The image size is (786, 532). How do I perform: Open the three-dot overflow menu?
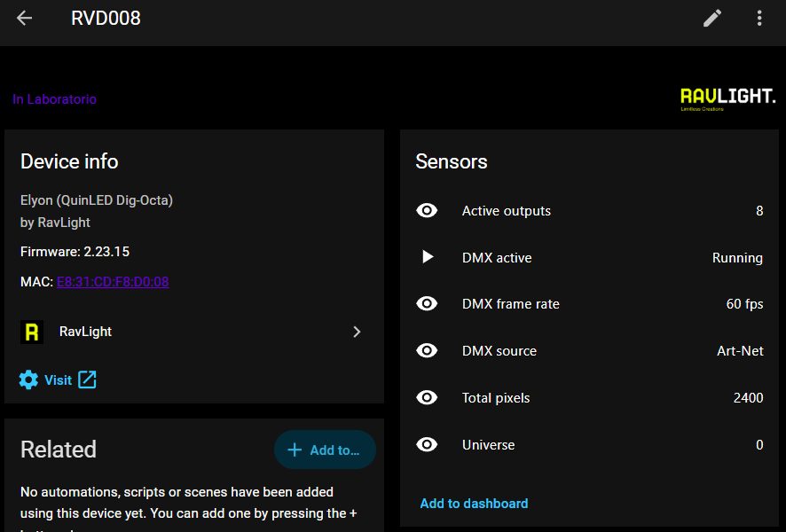click(759, 18)
